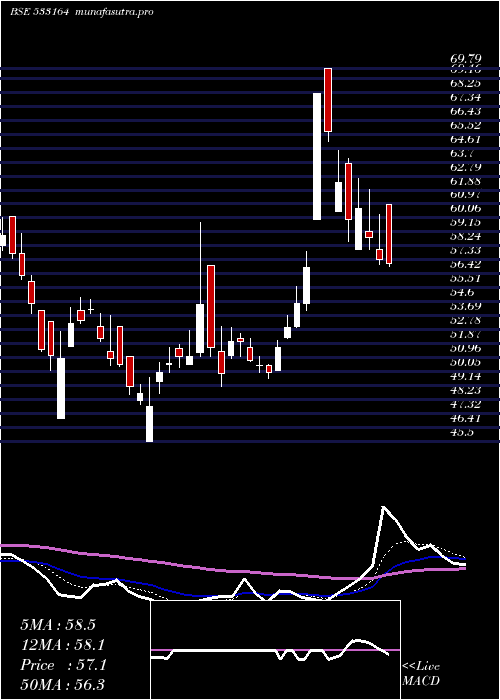Screen dimensions: 500x700
Task: Select the 68.25 price level label
Action: tap(465, 83)
